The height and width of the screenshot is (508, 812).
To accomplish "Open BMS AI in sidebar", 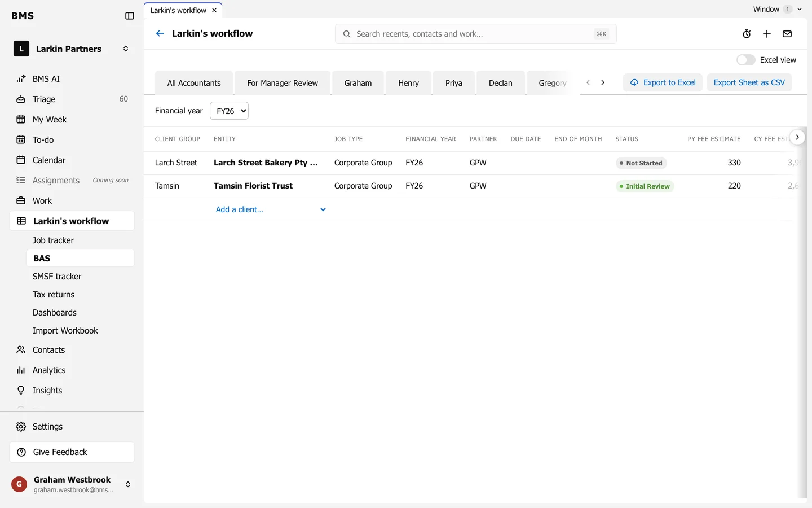I will point(72,78).
